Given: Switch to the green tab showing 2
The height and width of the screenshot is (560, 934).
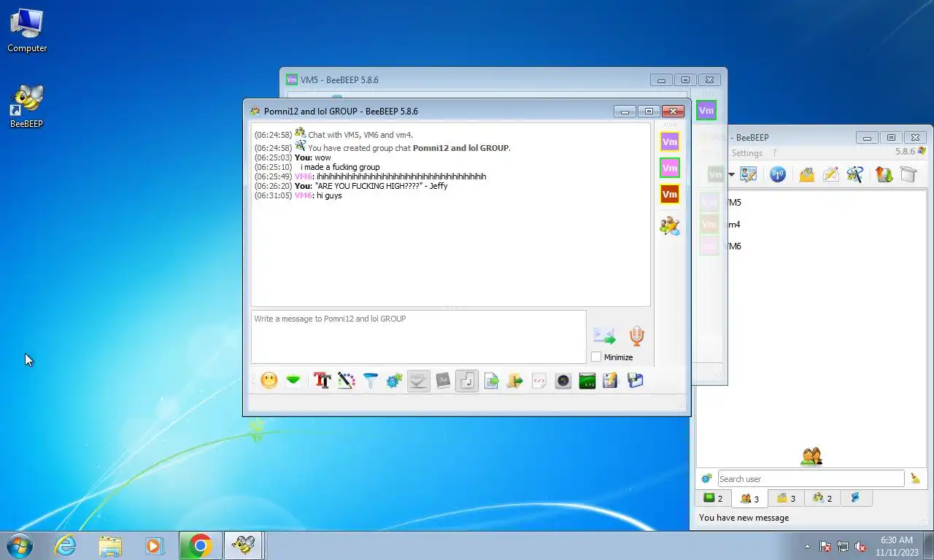Looking at the screenshot, I should (x=713, y=498).
